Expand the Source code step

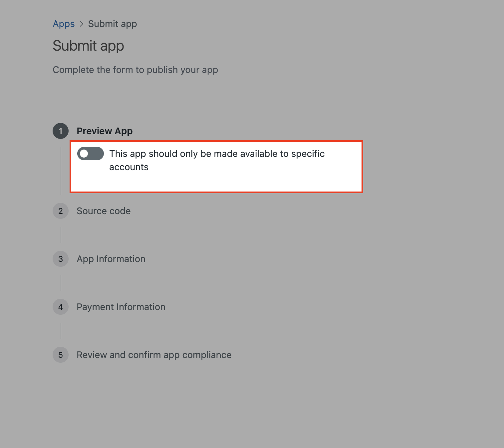(104, 211)
